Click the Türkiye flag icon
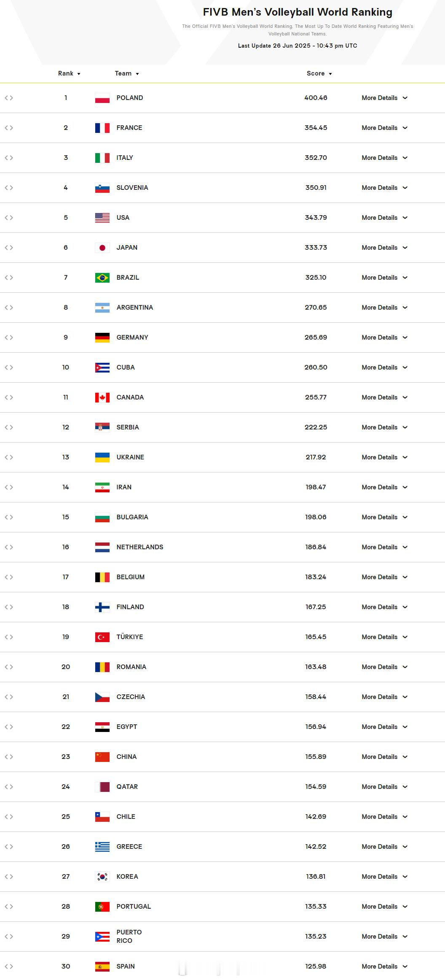445x980 pixels. point(102,637)
